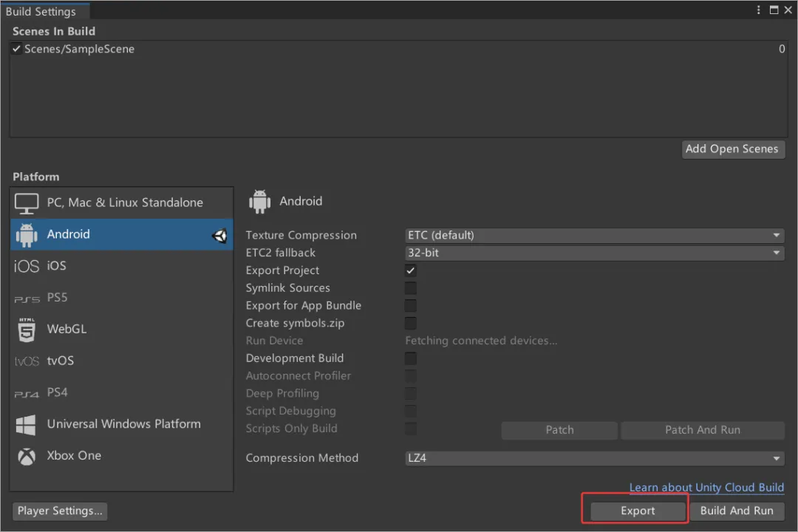
Task: Open the window's three-dot options menu
Action: (759, 10)
